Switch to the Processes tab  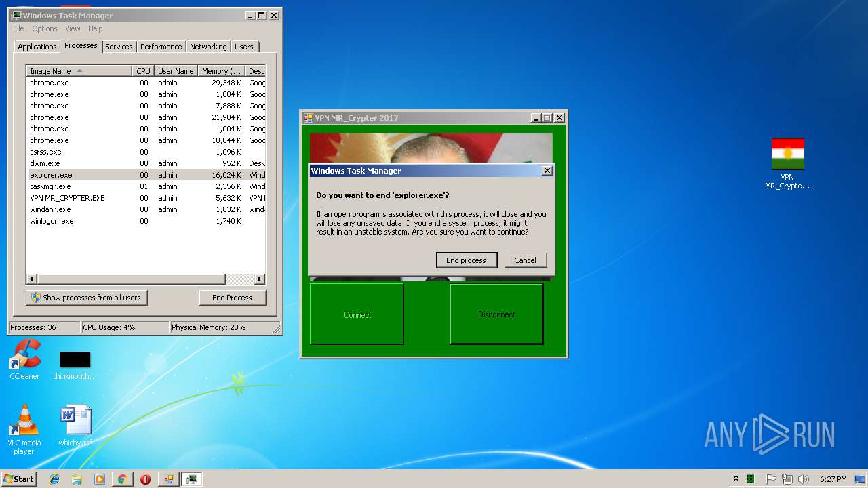pos(81,45)
